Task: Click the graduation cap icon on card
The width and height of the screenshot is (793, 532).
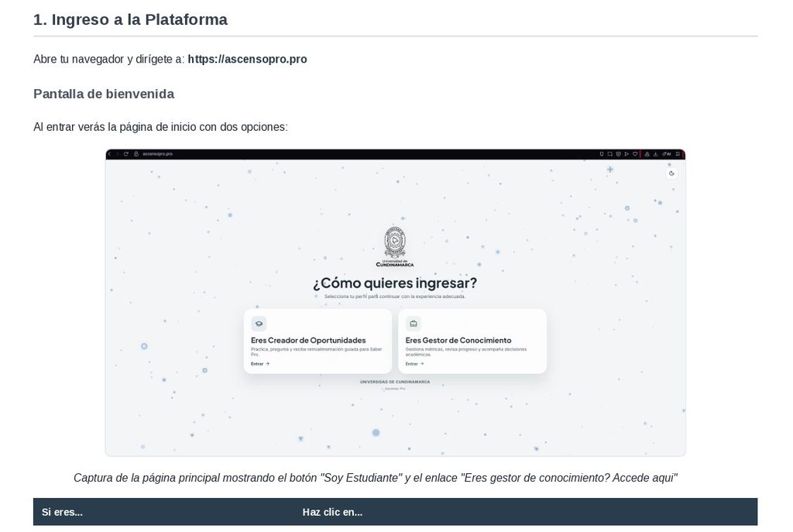Action: point(259,324)
